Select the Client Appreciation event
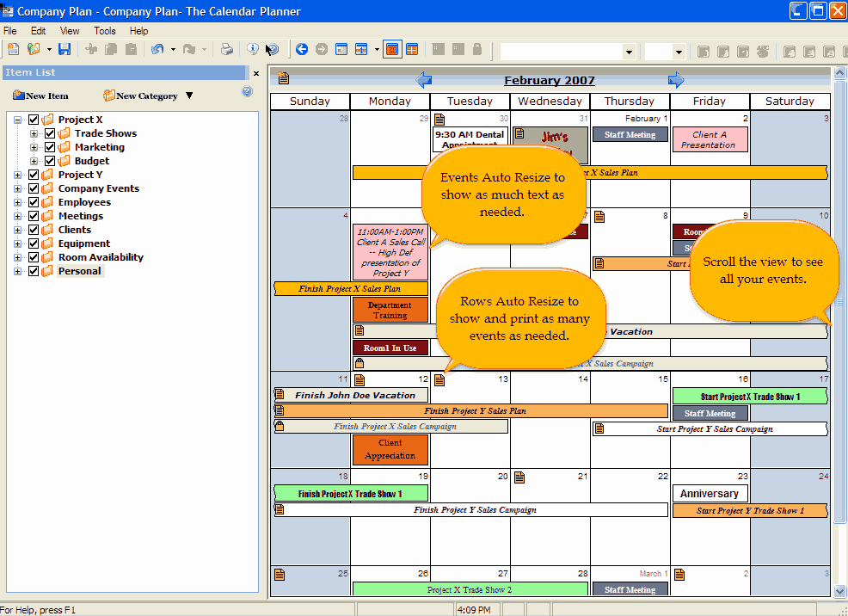Viewport: 848px width, 616px height. click(x=390, y=449)
